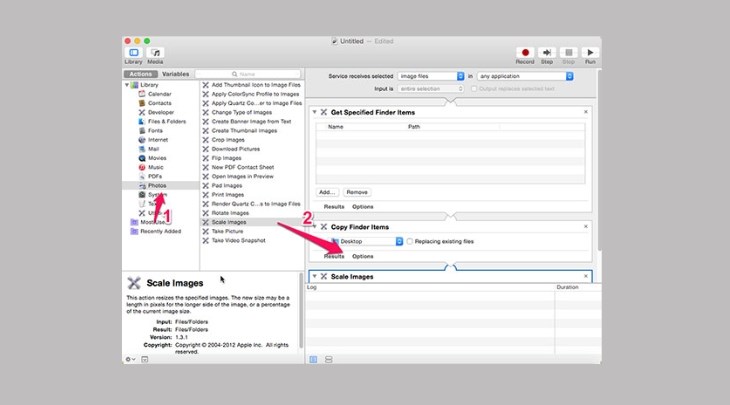This screenshot has width=730, height=405.
Task: Open the 'image files' service input dropdown
Action: (430, 75)
